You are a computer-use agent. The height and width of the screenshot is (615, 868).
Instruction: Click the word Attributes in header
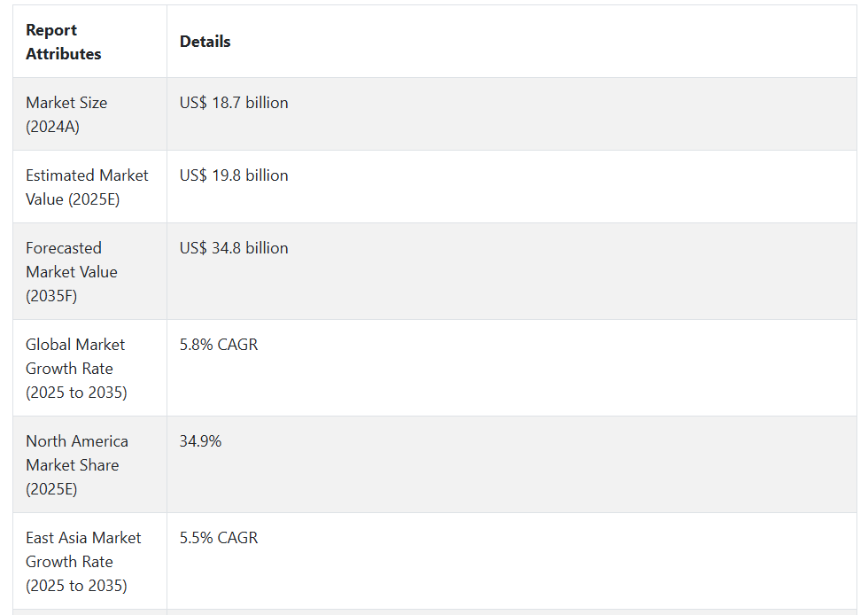[64, 54]
